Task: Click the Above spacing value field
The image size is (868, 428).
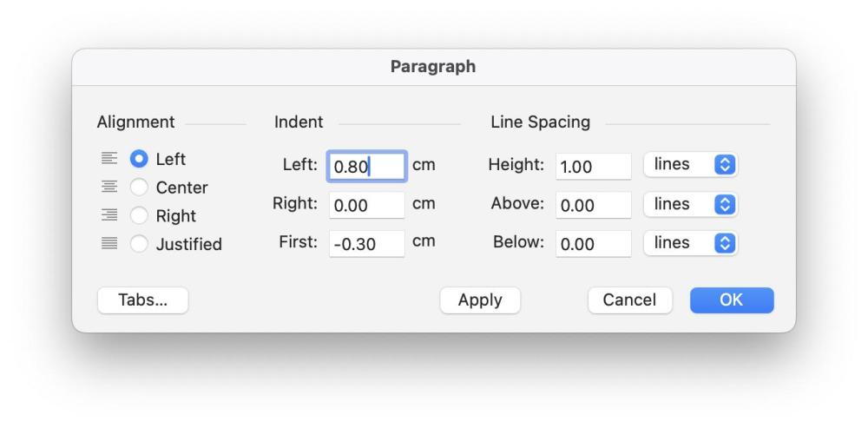Action: point(594,205)
